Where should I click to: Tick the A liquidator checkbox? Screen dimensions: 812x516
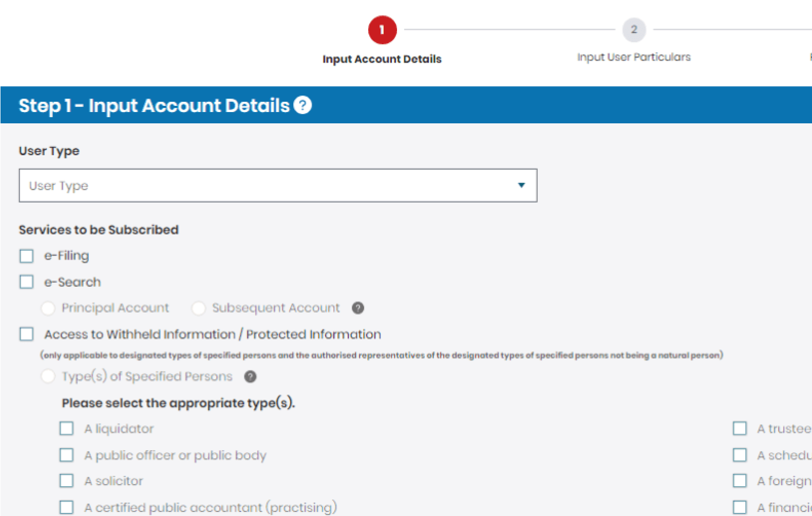pos(67,429)
